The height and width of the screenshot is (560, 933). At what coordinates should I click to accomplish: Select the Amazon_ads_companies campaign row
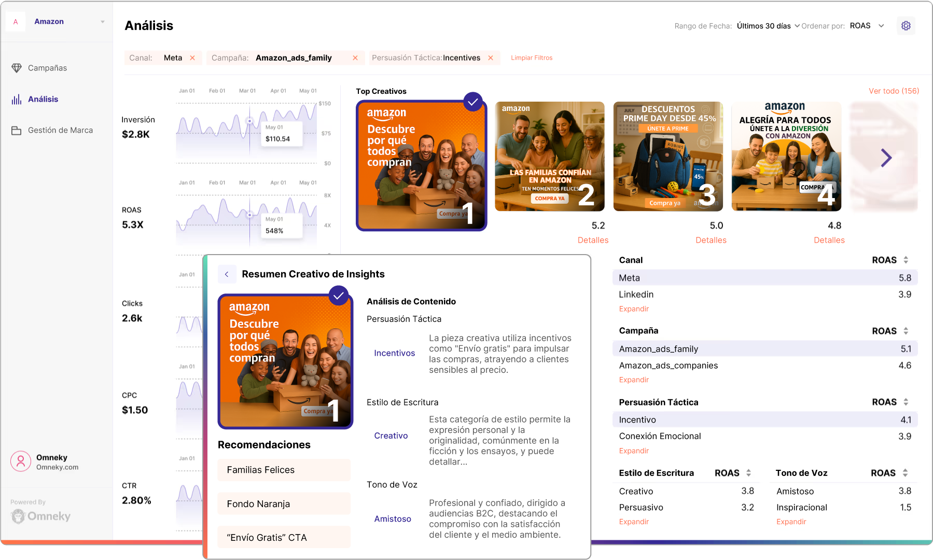[765, 366]
